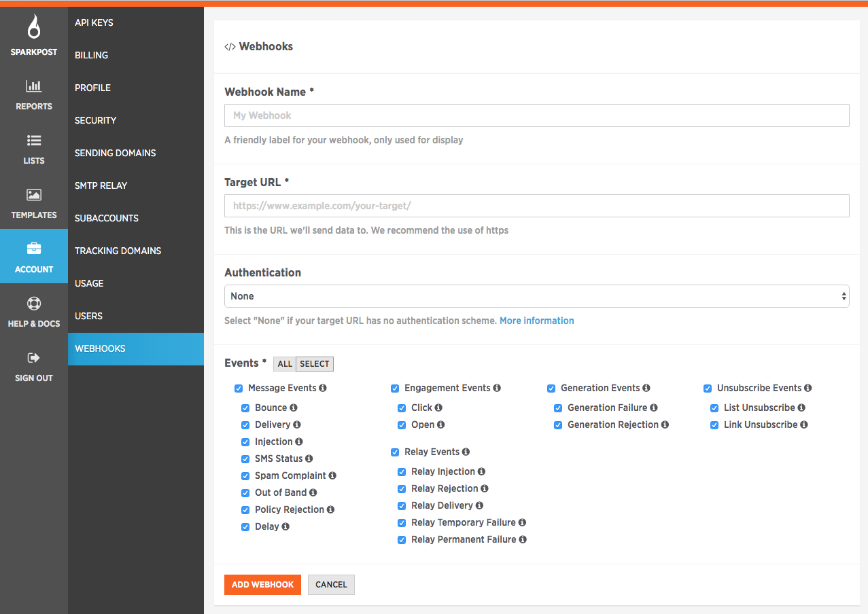The width and height of the screenshot is (868, 614).
Task: Show info icon next to Link Unsubscribe
Action: (804, 425)
